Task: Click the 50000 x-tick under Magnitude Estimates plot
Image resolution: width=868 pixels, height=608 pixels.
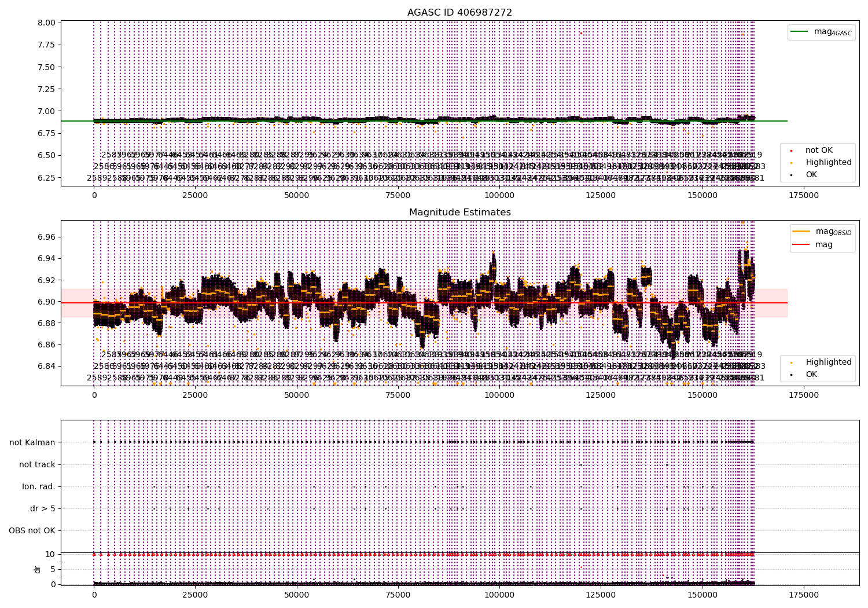Action: tap(297, 395)
